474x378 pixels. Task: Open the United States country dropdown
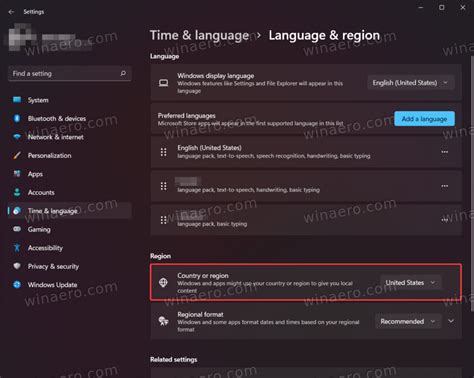410,283
